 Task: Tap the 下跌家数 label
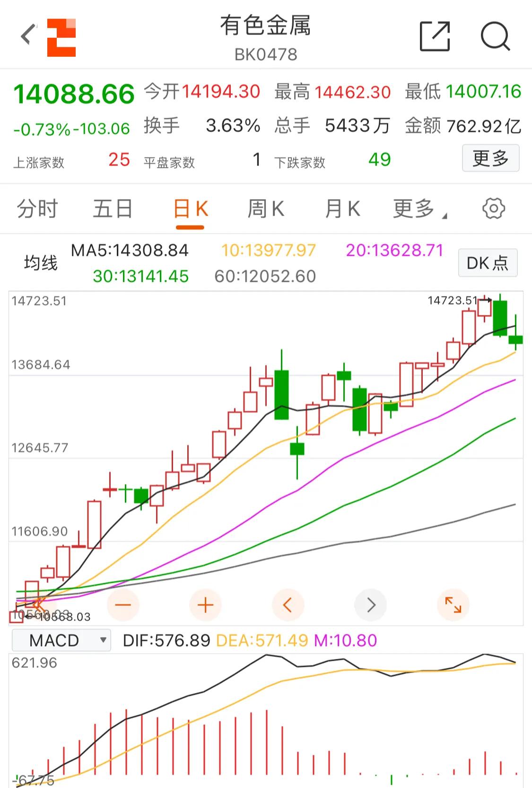pos(300,163)
